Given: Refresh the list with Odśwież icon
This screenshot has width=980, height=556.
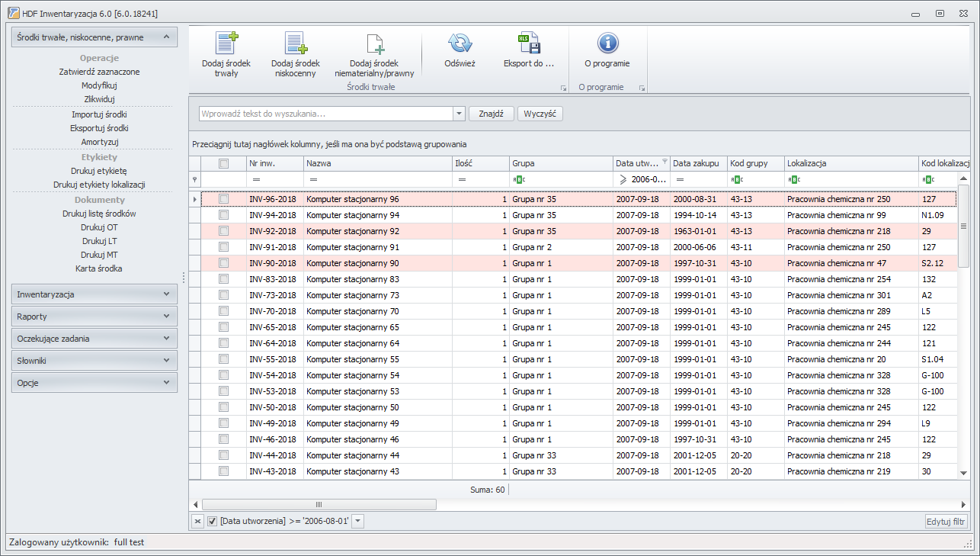Looking at the screenshot, I should point(460,43).
